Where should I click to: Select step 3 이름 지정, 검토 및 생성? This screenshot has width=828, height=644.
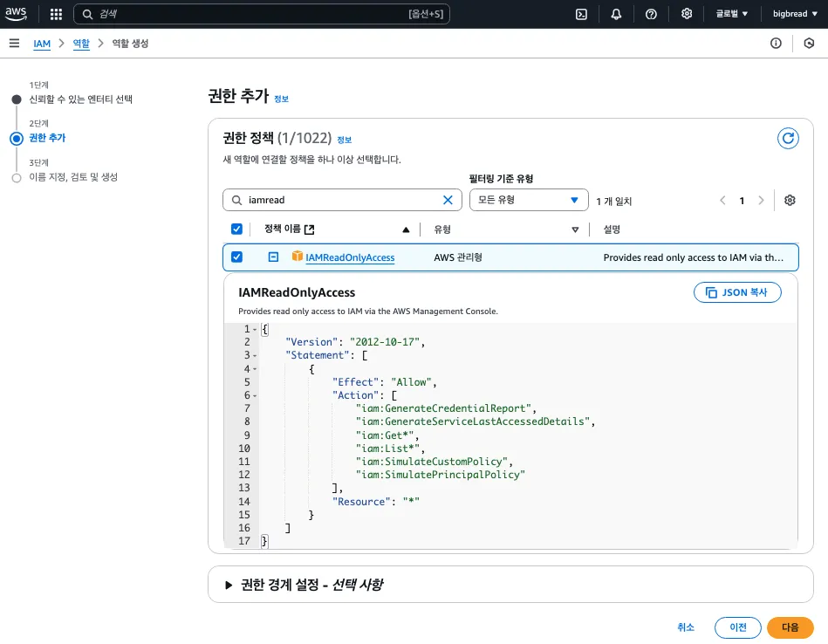point(73,177)
